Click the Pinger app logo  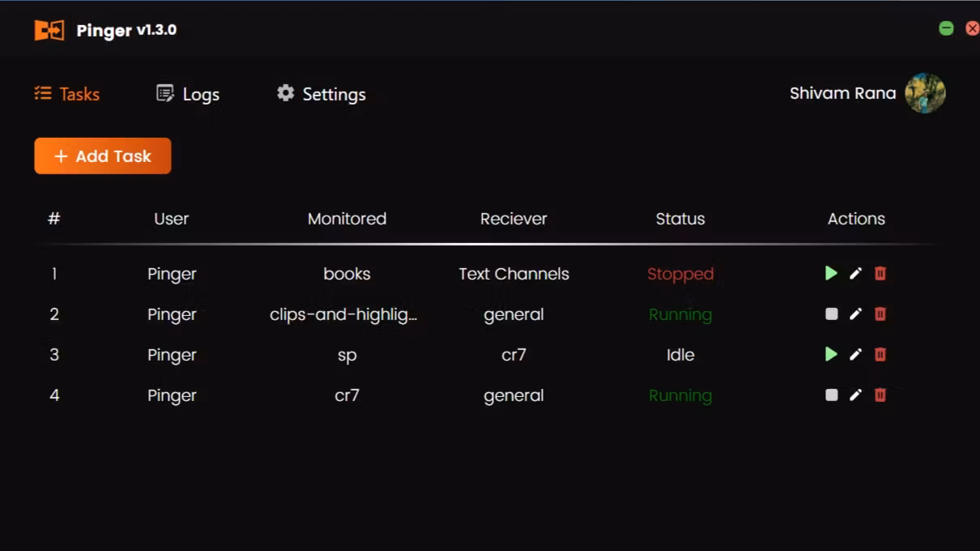49,31
